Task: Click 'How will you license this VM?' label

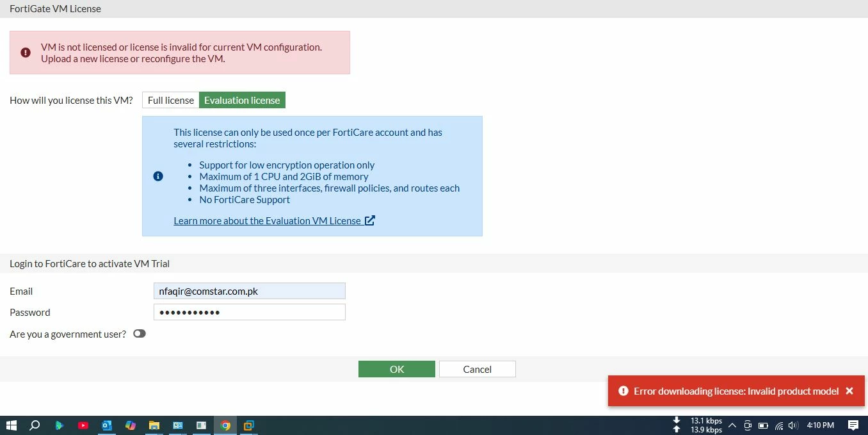Action: click(71, 100)
